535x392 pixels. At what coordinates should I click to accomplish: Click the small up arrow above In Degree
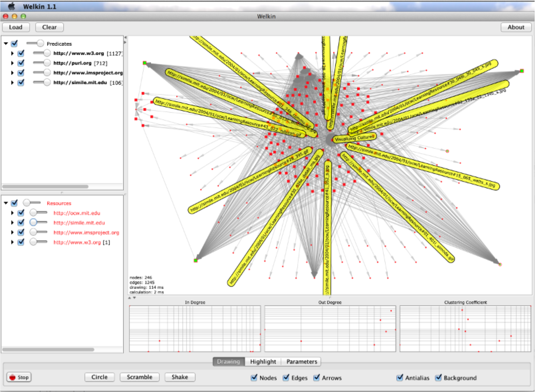point(130,298)
